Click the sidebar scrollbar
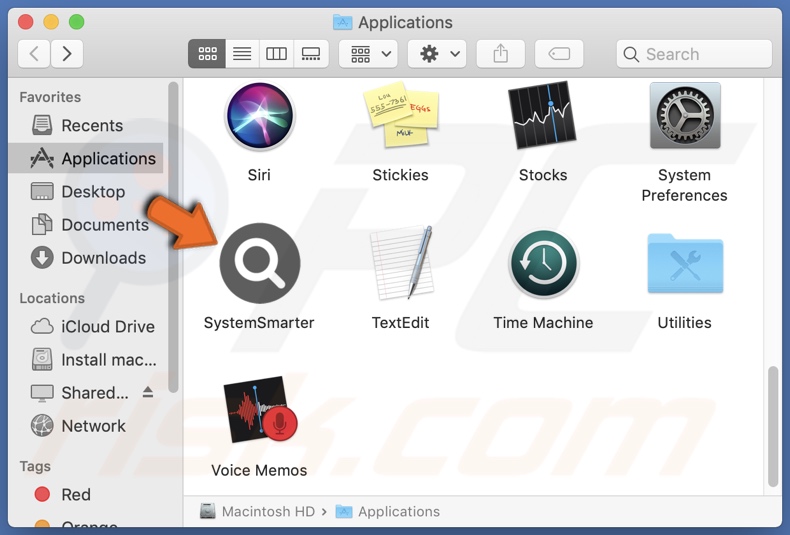 tap(173, 237)
